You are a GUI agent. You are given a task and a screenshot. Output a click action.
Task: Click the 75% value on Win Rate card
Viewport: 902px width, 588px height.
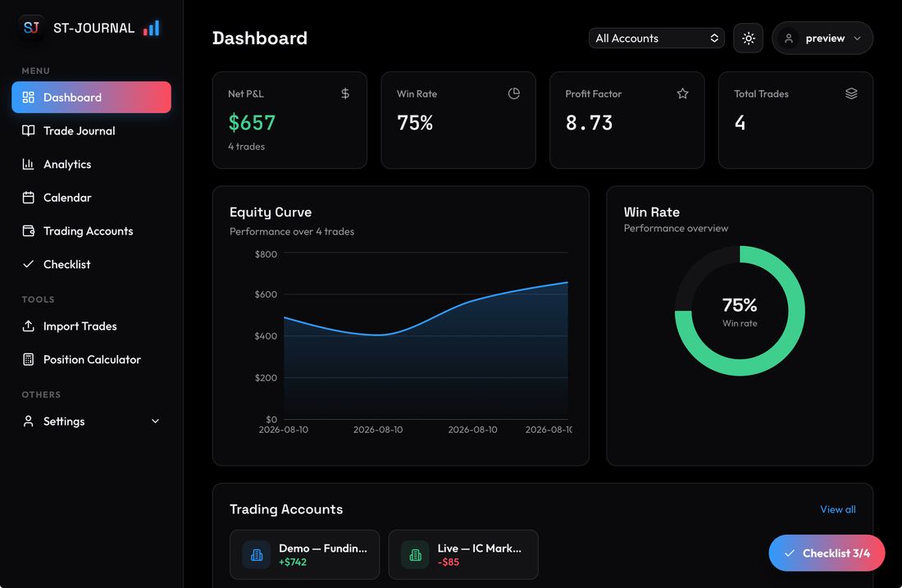pos(415,122)
